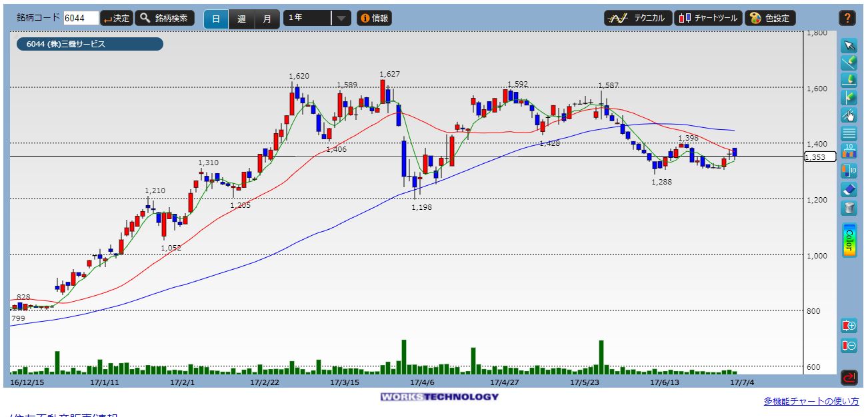Click the 銘柄検索 search button
This screenshot has width=868, height=417.
[x=165, y=18]
